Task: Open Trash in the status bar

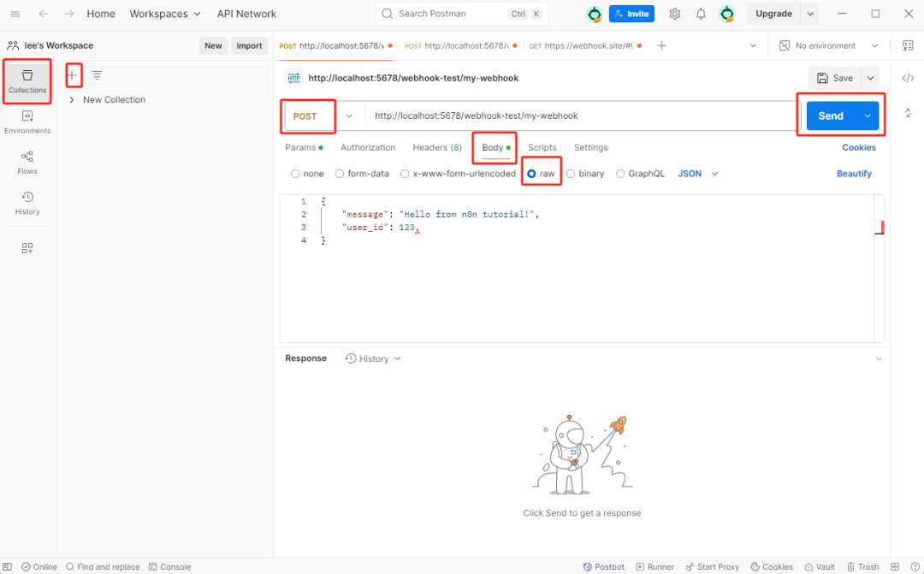Action: [x=862, y=566]
